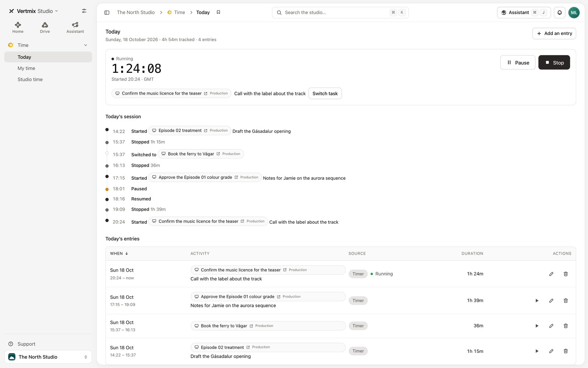Select Today in the sidebar

click(x=48, y=57)
